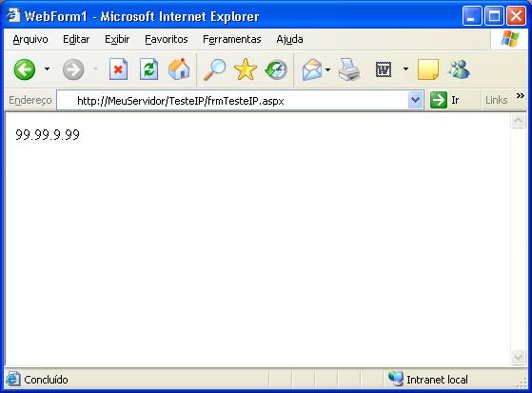Go to the Home page icon

(179, 69)
